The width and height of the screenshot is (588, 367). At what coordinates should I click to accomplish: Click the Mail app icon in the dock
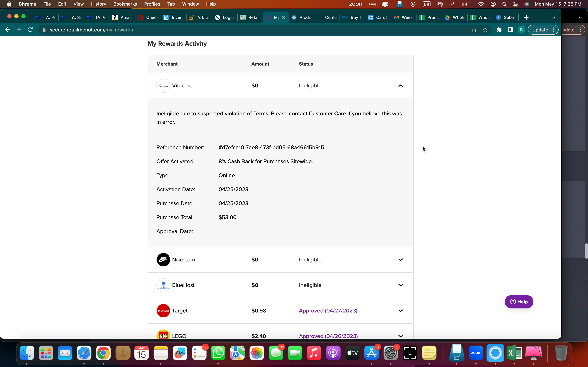tap(65, 352)
